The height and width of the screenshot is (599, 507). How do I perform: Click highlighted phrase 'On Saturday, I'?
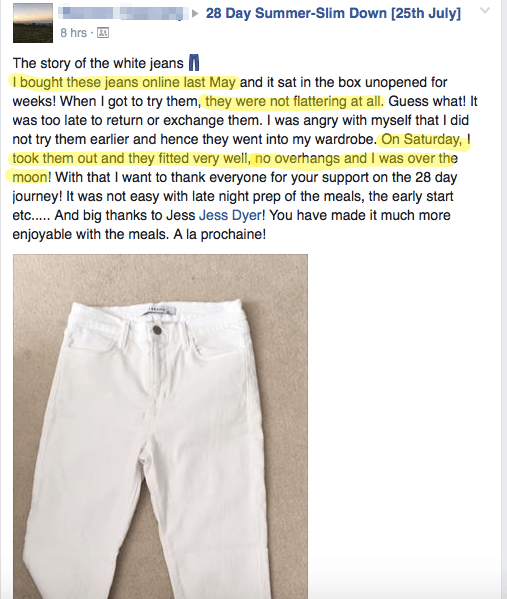pyautogui.click(x=426, y=139)
